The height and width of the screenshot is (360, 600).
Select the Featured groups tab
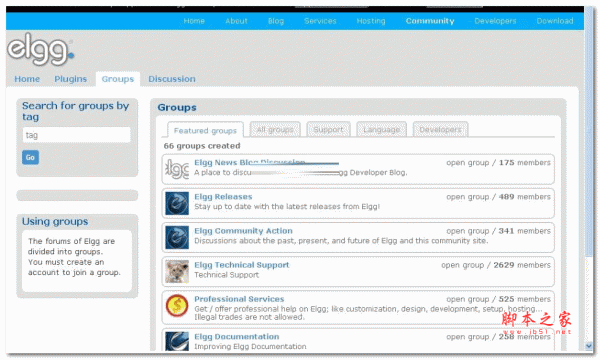[205, 130]
